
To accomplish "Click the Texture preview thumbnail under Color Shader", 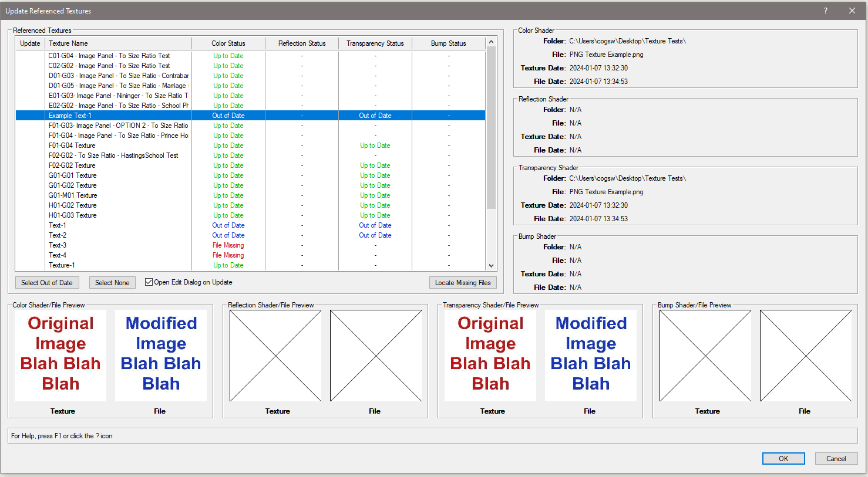I will pos(60,355).
